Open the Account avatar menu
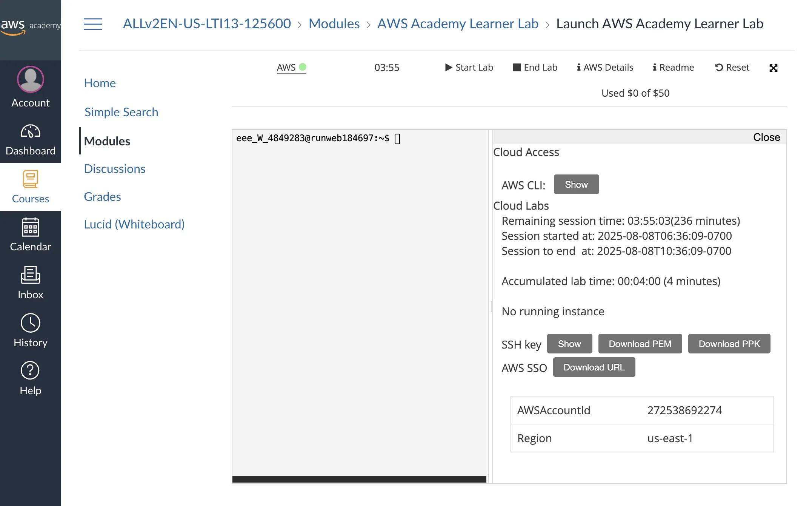This screenshot has height=506, width=812. [x=30, y=80]
